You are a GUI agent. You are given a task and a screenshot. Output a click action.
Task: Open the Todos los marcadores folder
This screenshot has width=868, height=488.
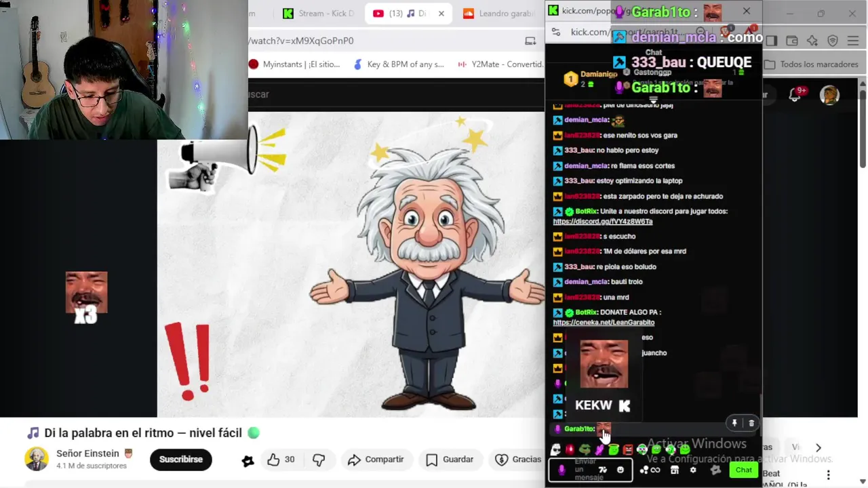coord(812,64)
